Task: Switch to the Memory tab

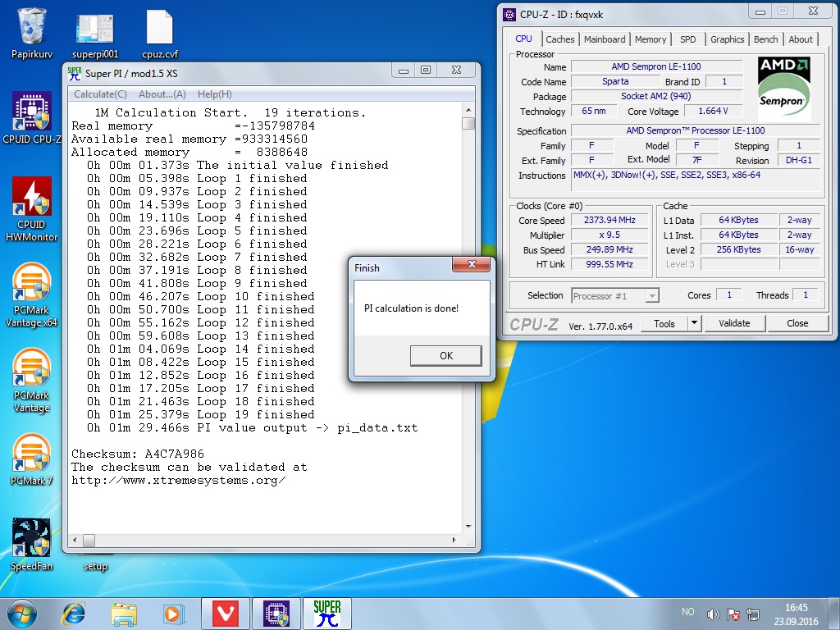Action: [651, 39]
